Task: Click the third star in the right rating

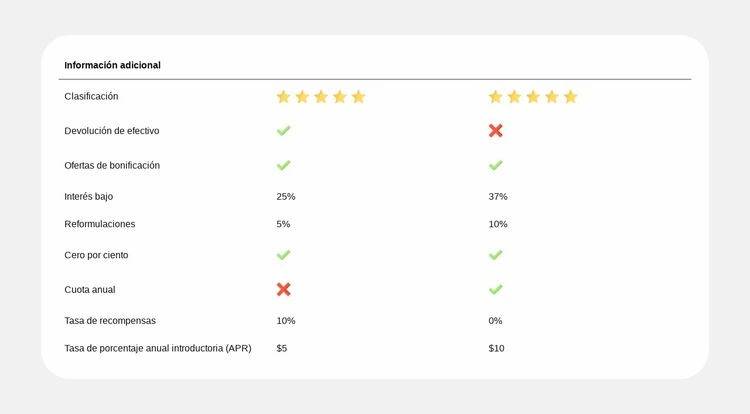Action: 533,97
